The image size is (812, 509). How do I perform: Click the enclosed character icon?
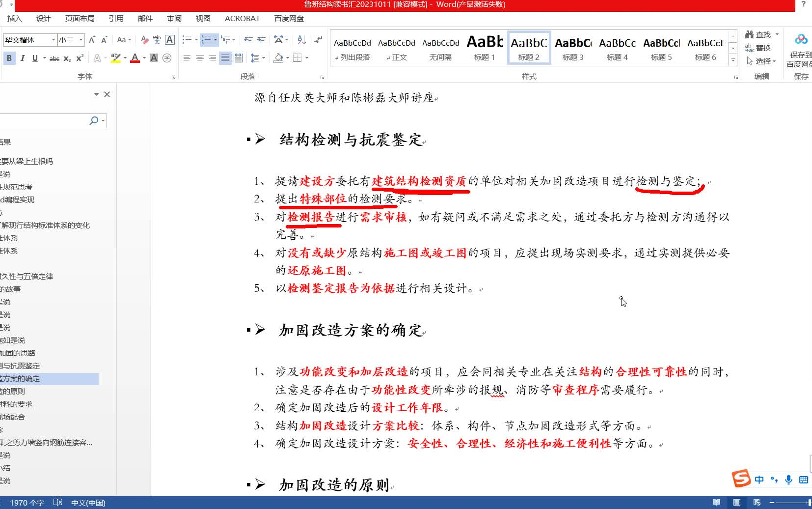click(167, 58)
